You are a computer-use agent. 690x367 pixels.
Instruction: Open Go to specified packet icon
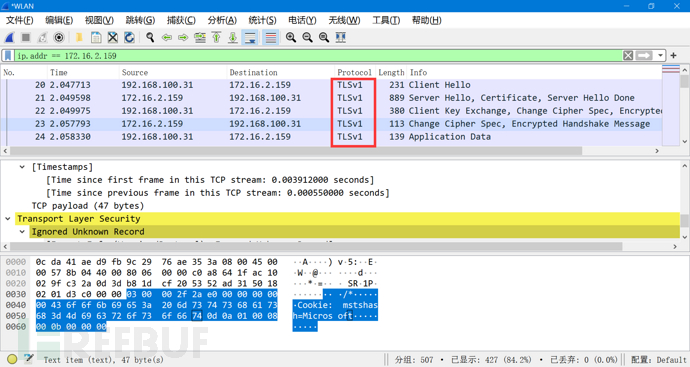click(200, 37)
